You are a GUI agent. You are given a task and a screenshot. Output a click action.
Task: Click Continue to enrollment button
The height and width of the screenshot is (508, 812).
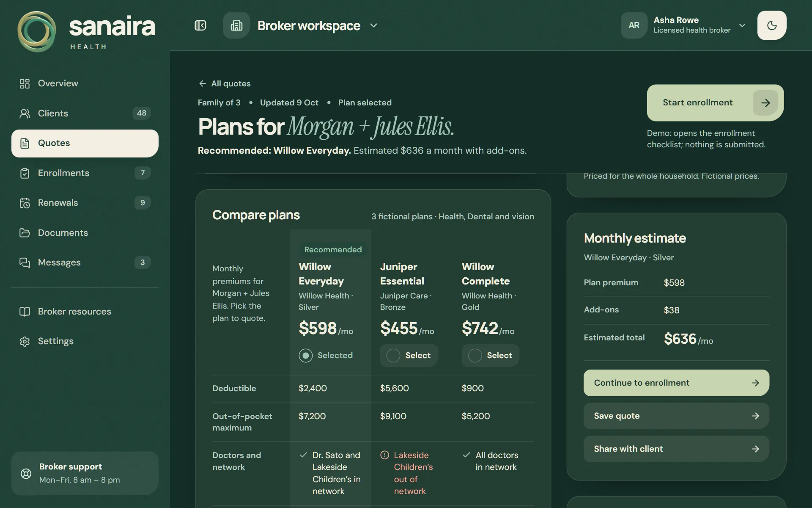point(676,383)
